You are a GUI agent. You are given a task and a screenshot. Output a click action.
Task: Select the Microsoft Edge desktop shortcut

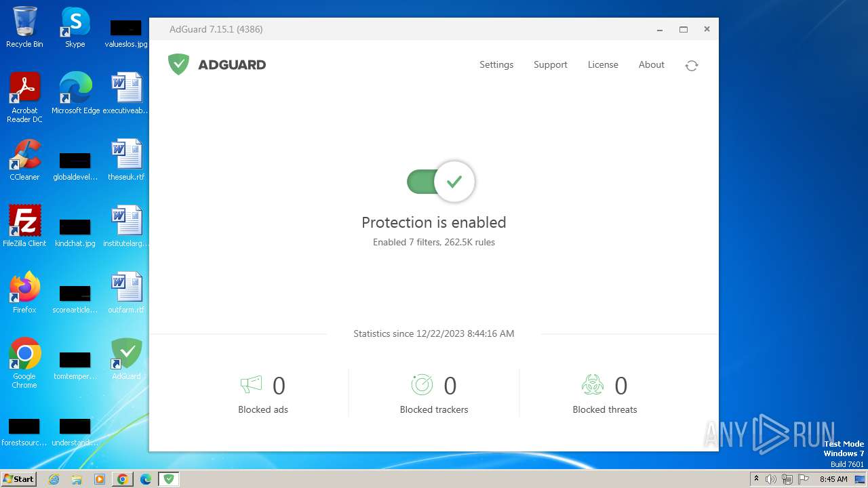(75, 94)
